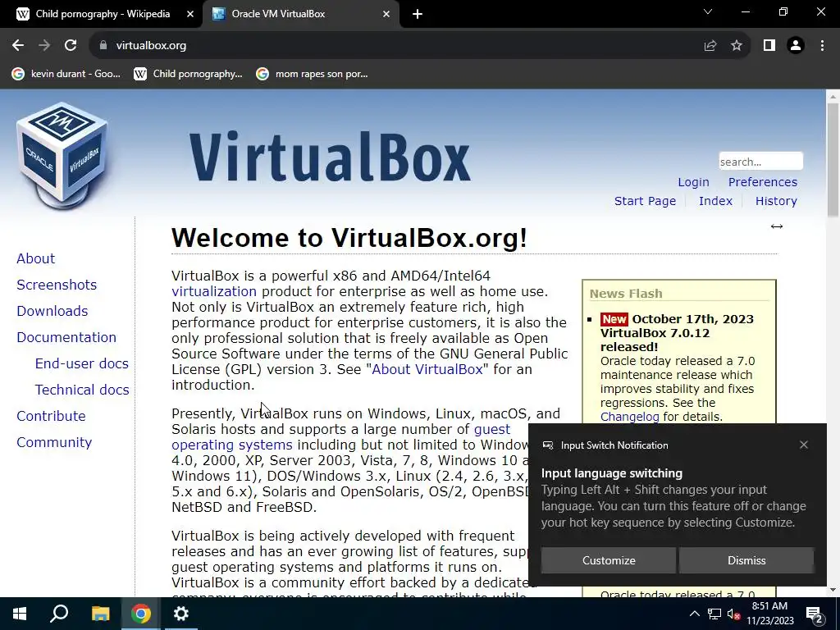Click the browser forward arrow

point(44,46)
